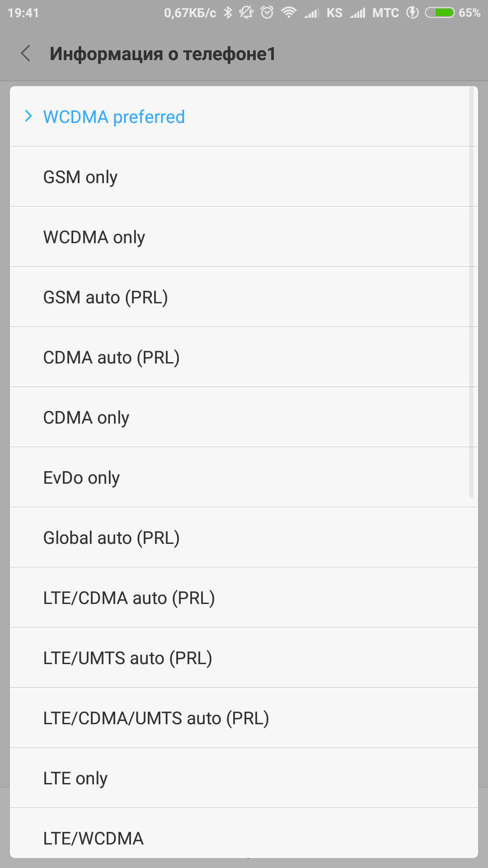488x868 pixels.
Task: Pick LTE/UMTS auto (PRL) option
Action: click(x=128, y=658)
